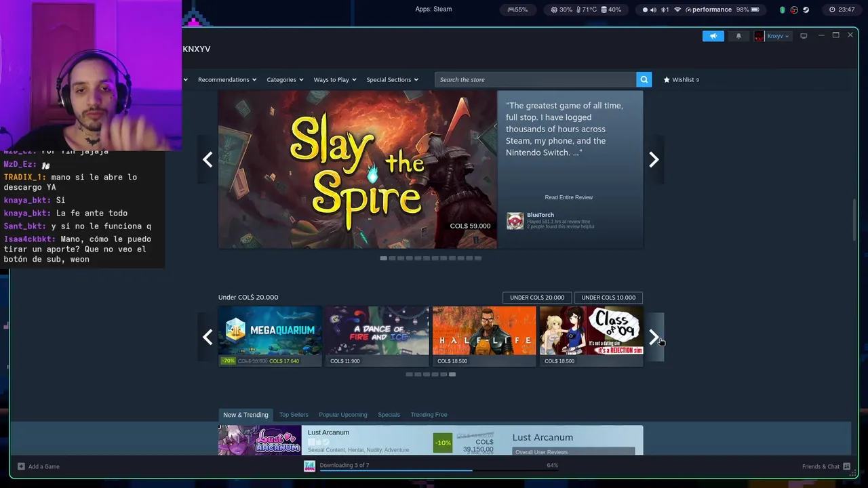Click the disk 40% usage indicator

(610, 9)
